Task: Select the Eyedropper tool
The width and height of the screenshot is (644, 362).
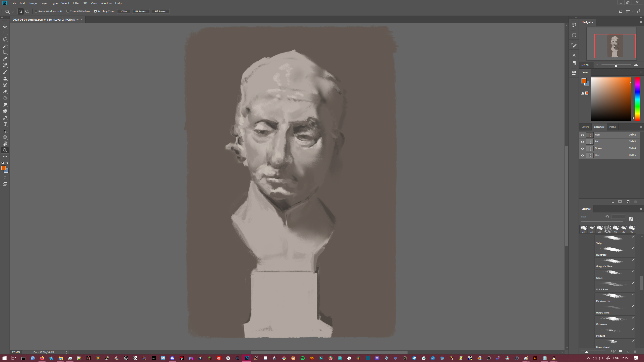Action: (x=5, y=59)
